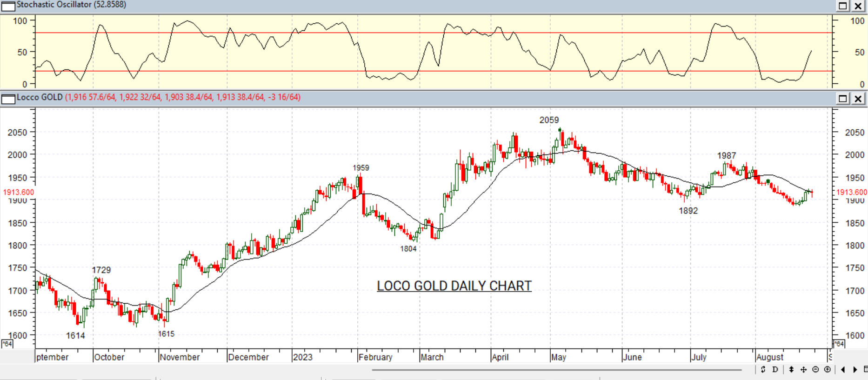Click the red 1913.600 label on left axis
The width and height of the screenshot is (868, 380).
[18, 192]
